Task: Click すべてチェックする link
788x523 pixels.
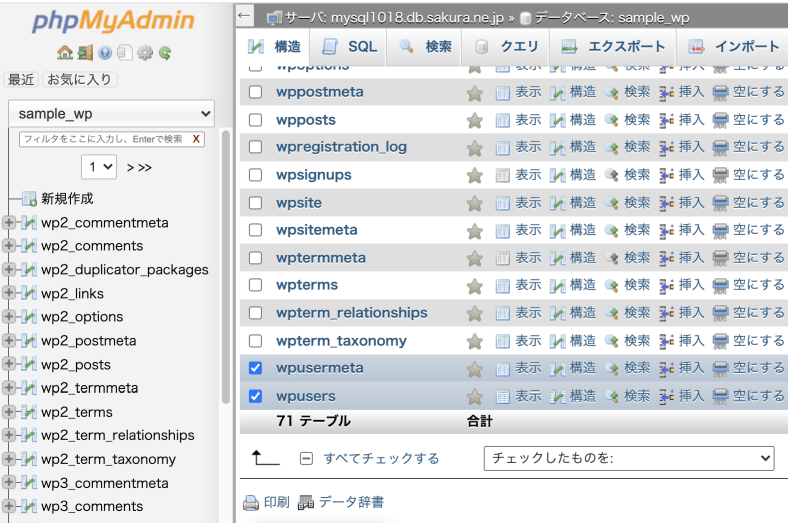Action: [381, 458]
